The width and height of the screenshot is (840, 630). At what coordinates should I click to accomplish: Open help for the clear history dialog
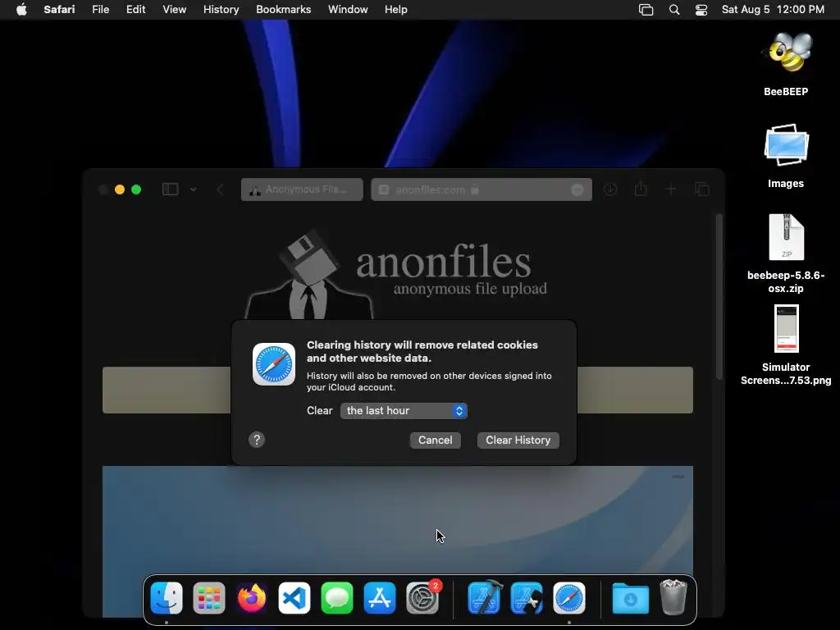click(x=257, y=440)
